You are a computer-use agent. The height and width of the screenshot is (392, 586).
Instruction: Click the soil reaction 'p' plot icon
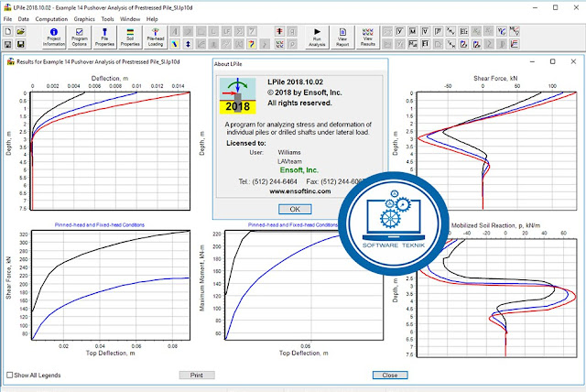tap(438, 31)
